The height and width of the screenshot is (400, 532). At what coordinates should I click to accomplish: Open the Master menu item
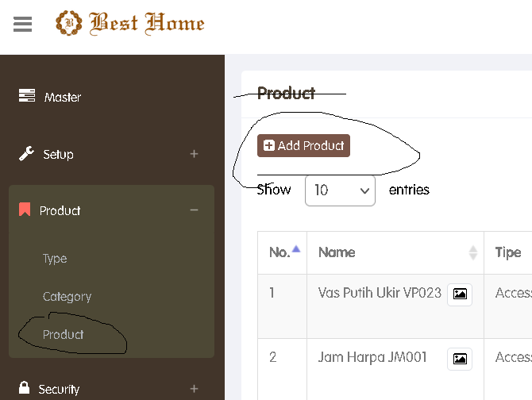(63, 97)
